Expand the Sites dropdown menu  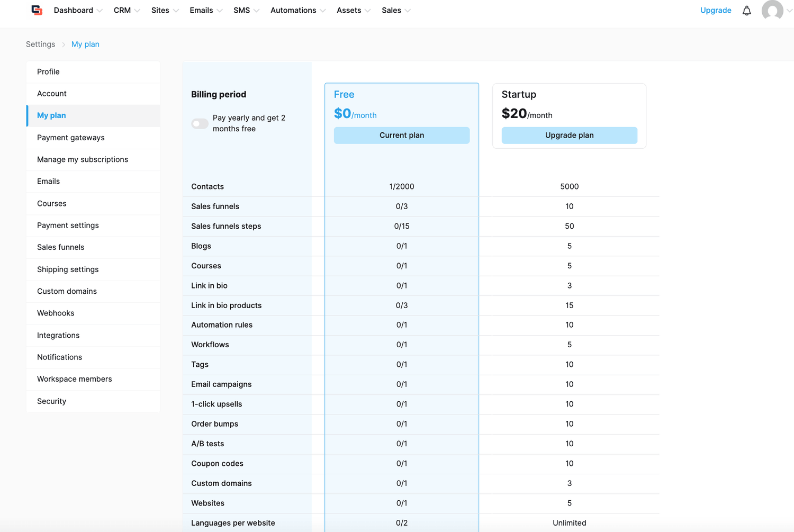point(165,11)
